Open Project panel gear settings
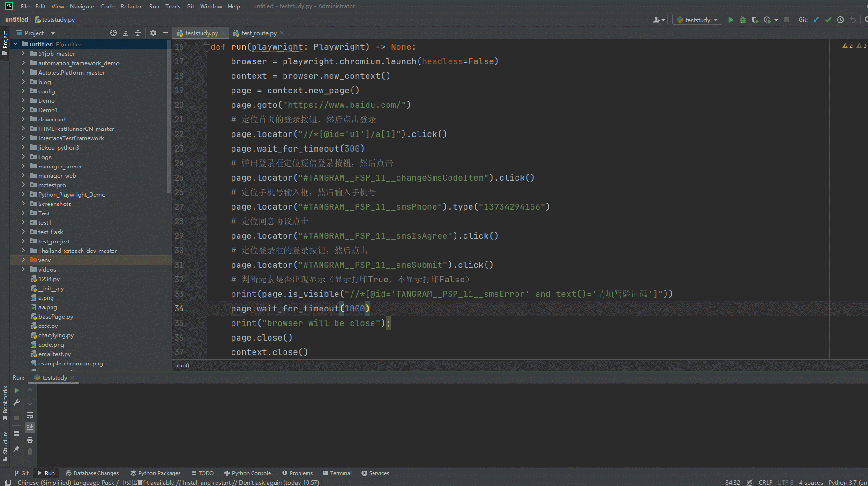Image resolution: width=868 pixels, height=486 pixels. [x=153, y=33]
